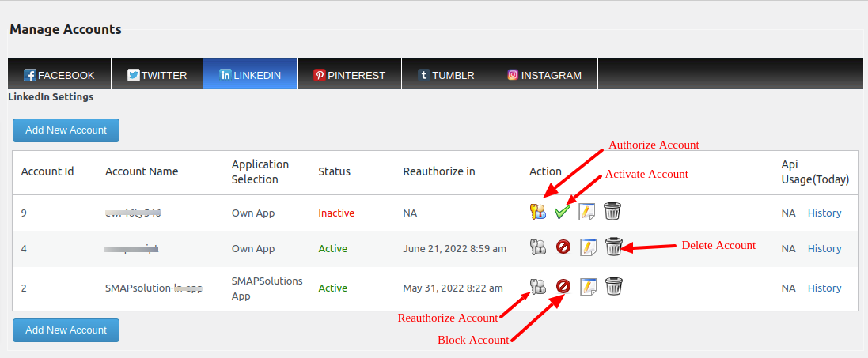The image size is (868, 358).
Task: Delete account with Id 9
Action: 612,211
